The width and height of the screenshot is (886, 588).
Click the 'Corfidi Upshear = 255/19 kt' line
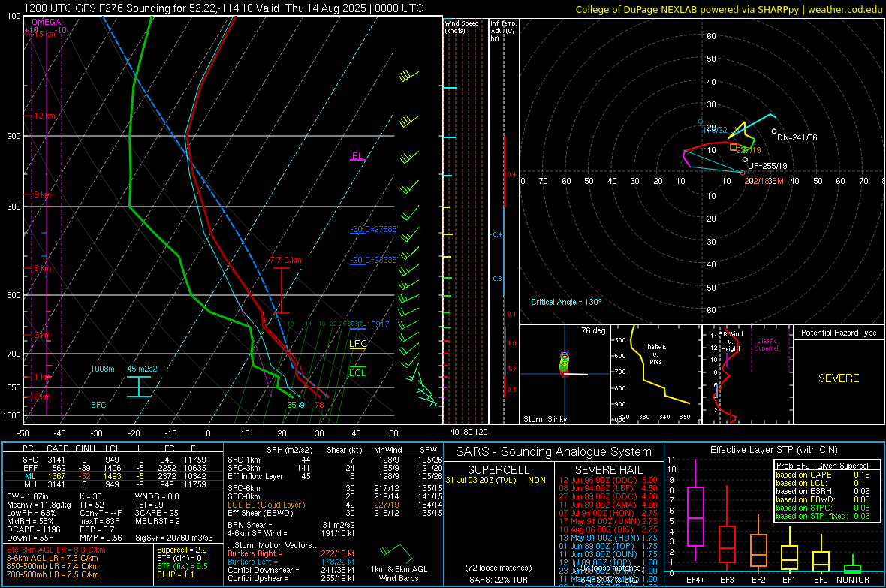click(x=291, y=578)
